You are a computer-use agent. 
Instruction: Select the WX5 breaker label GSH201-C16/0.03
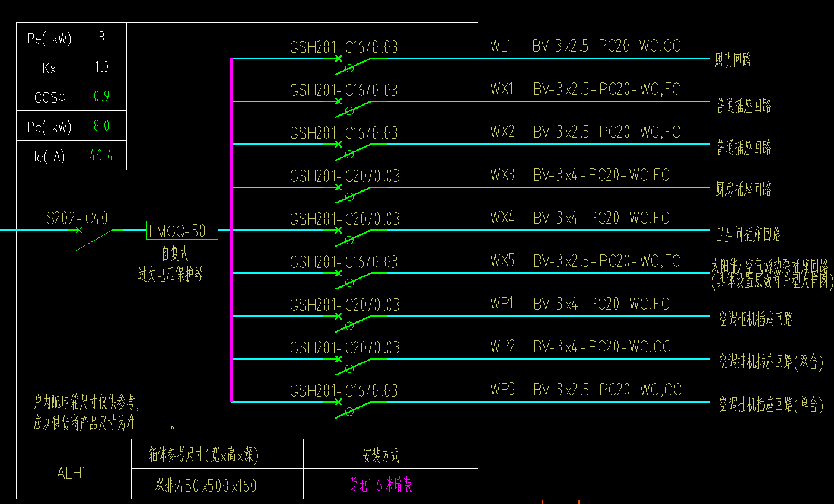point(344,261)
